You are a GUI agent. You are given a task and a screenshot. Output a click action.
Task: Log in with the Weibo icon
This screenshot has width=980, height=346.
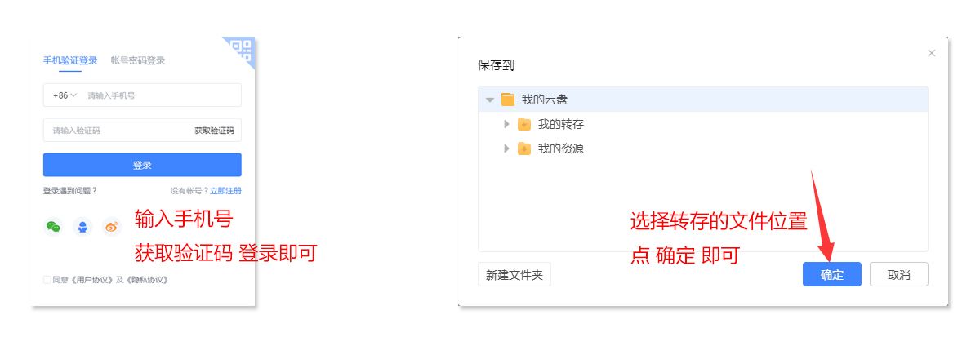(x=112, y=227)
